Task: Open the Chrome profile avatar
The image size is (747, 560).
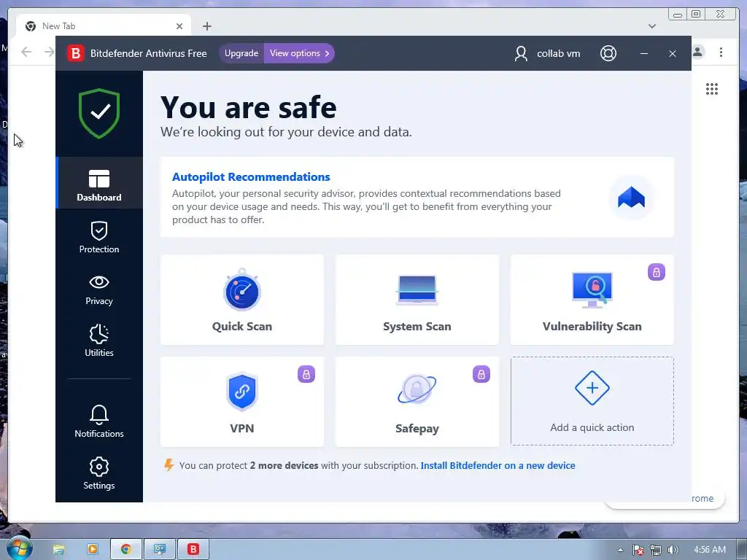Action: pyautogui.click(x=698, y=52)
